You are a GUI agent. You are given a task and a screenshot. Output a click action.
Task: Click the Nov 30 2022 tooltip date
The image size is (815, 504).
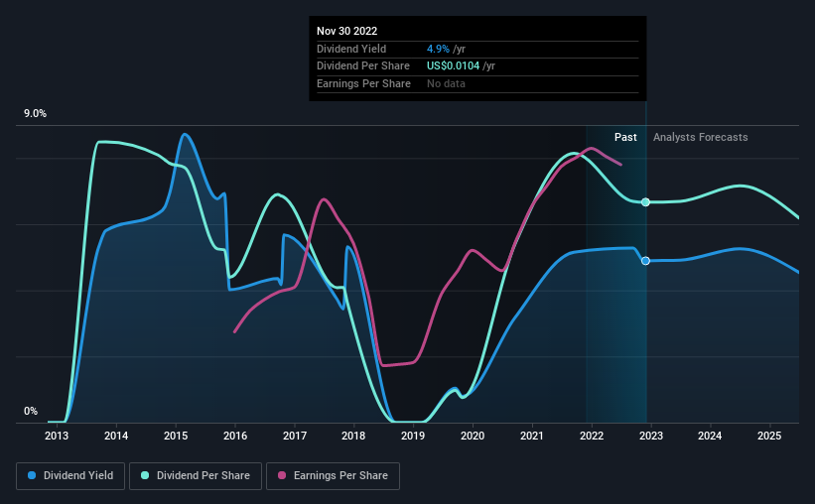(346, 31)
